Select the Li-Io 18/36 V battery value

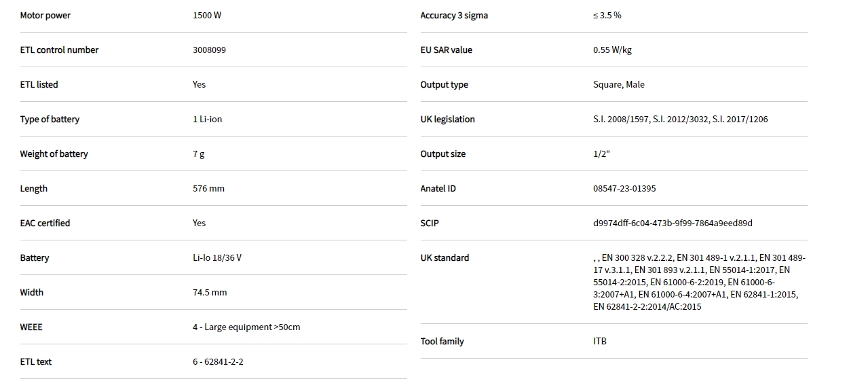(x=217, y=257)
